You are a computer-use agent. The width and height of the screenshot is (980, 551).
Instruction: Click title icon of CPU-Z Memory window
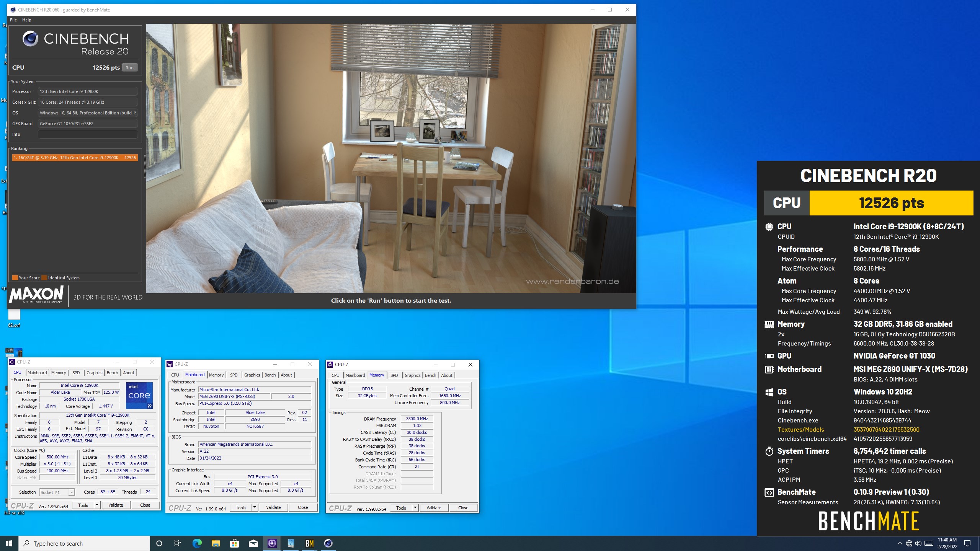pyautogui.click(x=330, y=365)
